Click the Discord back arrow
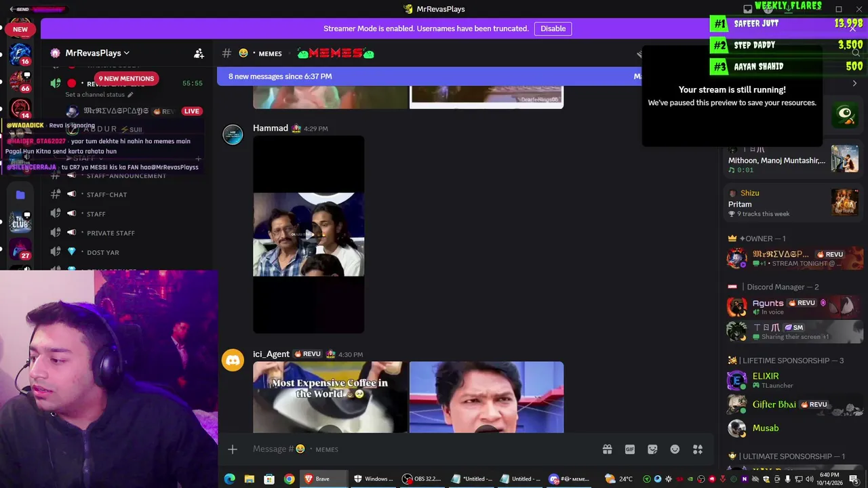 coord(13,9)
